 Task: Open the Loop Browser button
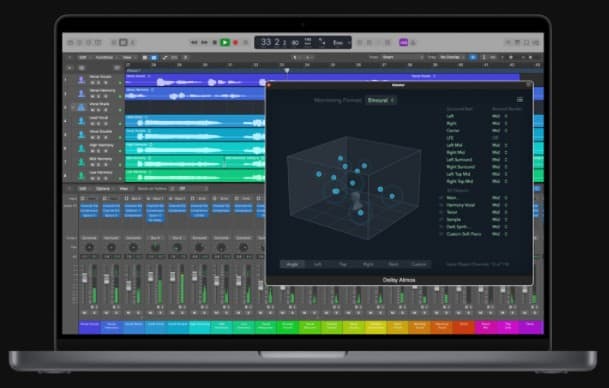527,42
